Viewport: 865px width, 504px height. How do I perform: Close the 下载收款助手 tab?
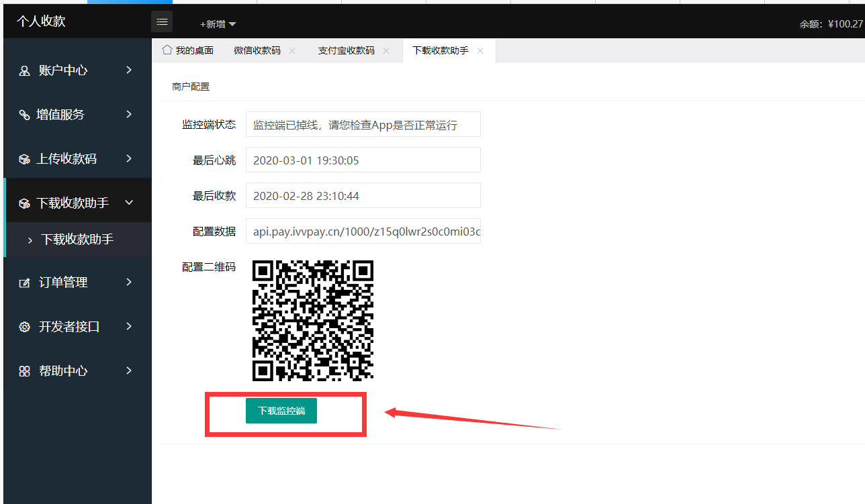click(480, 51)
